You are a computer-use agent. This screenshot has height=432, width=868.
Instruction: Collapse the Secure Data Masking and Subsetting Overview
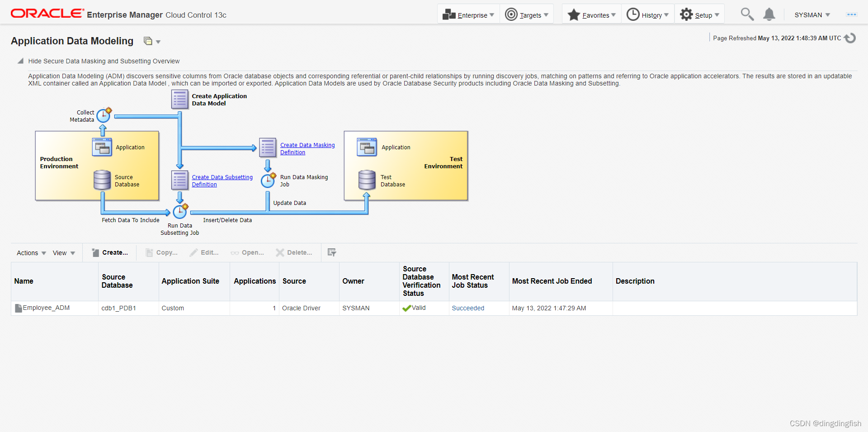[20, 61]
